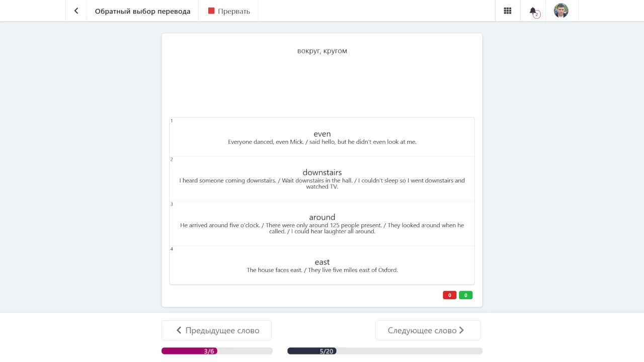The image size is (644, 362).
Task: Open the apps grid icon
Action: point(508,11)
